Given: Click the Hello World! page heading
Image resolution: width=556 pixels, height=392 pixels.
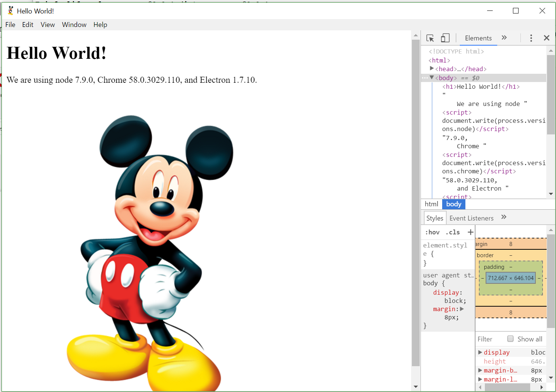Looking at the screenshot, I should 57,53.
